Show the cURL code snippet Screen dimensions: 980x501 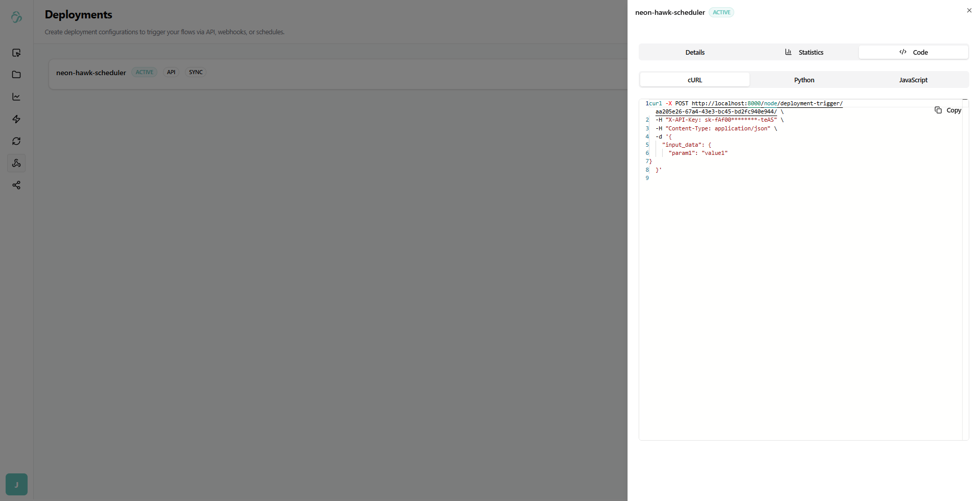tap(694, 80)
